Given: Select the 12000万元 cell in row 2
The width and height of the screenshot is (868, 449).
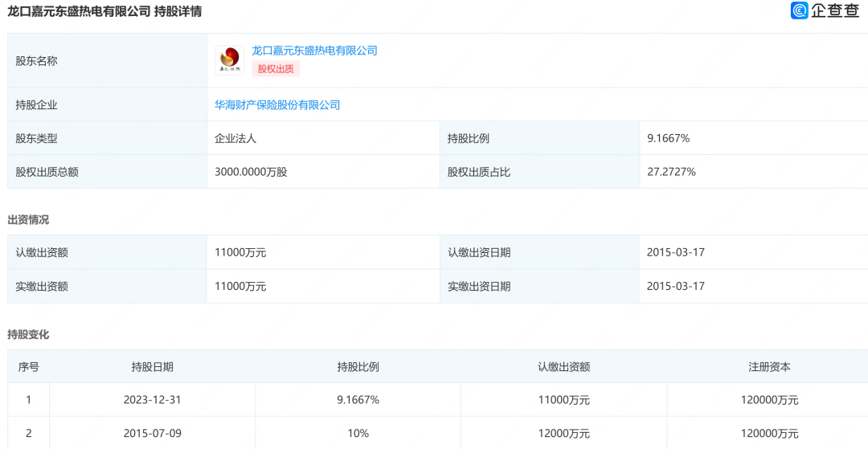Looking at the screenshot, I should (563, 433).
